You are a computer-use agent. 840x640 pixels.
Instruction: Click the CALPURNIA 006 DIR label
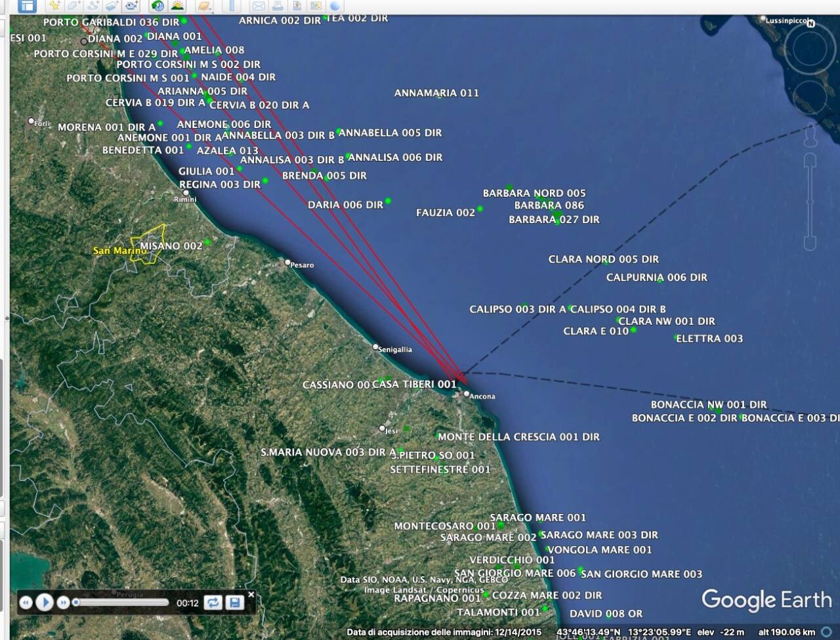(657, 278)
